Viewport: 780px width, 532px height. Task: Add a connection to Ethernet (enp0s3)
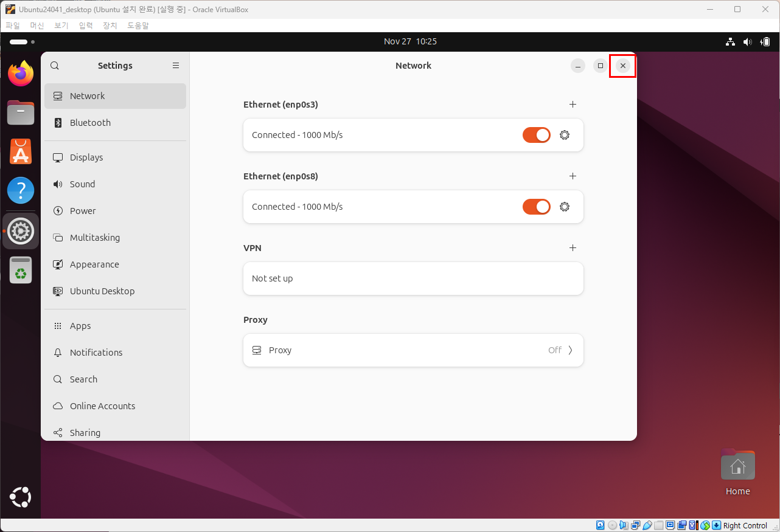pyautogui.click(x=573, y=105)
